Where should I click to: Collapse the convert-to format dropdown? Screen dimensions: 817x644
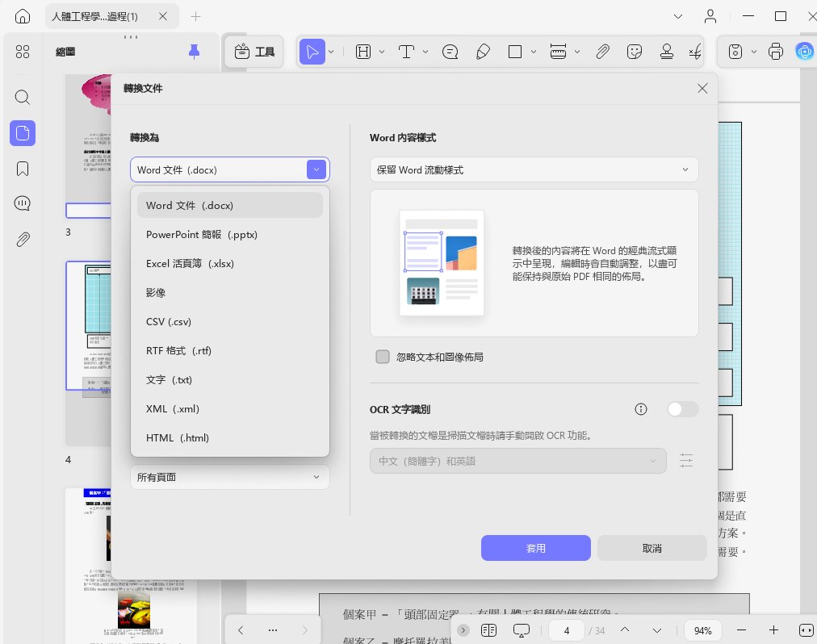pos(316,169)
